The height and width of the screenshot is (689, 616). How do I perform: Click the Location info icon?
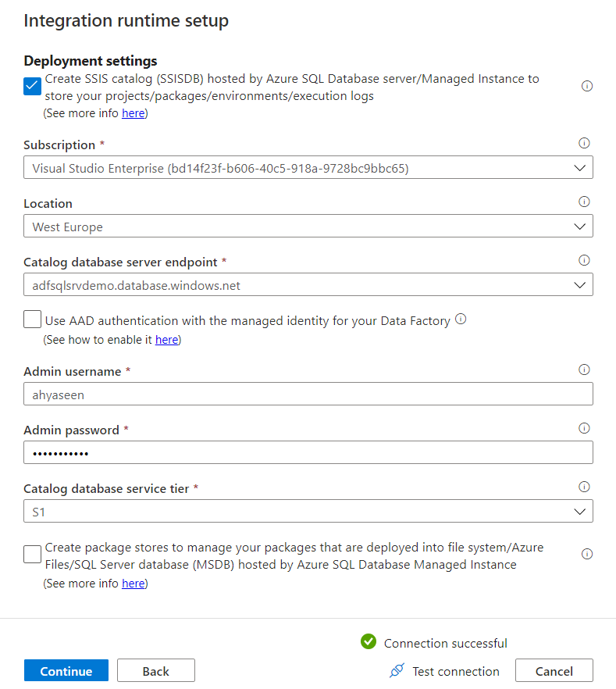point(584,202)
